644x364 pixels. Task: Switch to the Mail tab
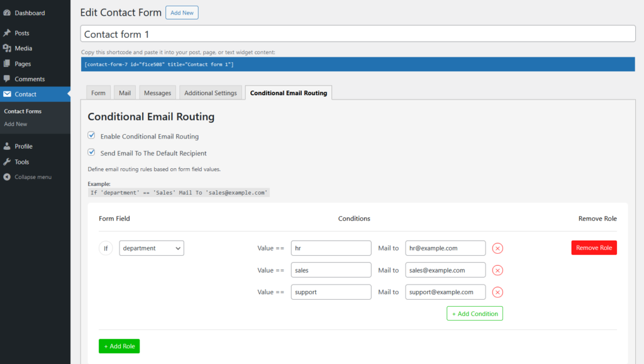click(x=125, y=93)
